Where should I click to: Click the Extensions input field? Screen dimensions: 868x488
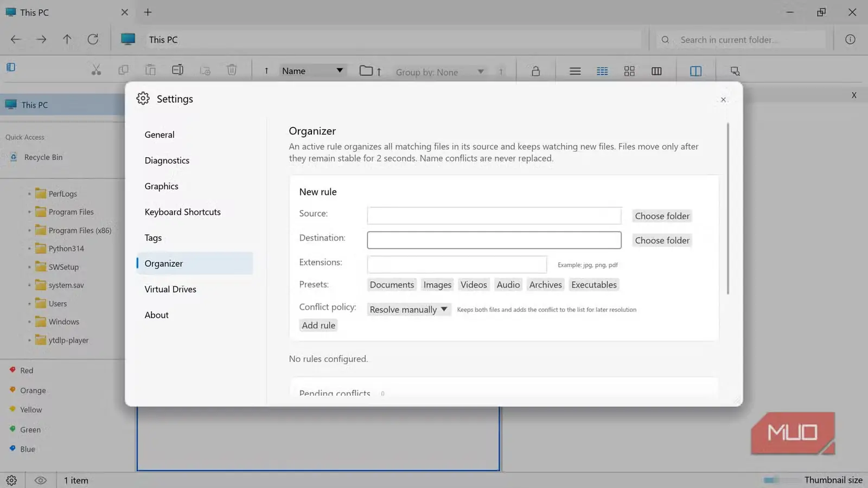click(457, 265)
